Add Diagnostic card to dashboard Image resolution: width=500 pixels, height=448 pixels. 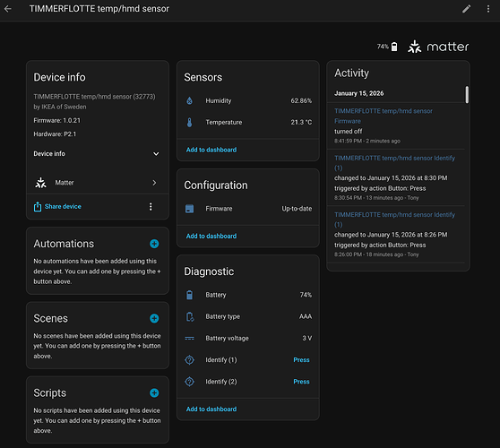(x=211, y=409)
